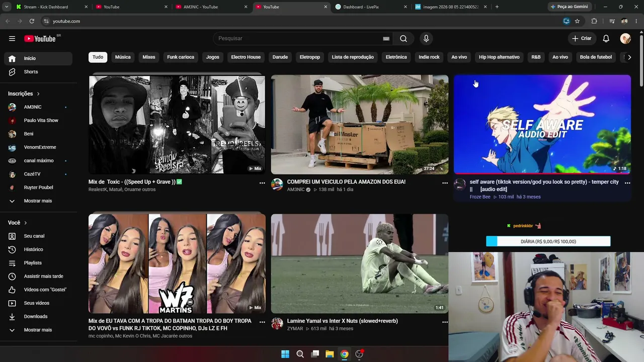
Task: Click the Chrome icon in the taskbar
Action: (344, 354)
